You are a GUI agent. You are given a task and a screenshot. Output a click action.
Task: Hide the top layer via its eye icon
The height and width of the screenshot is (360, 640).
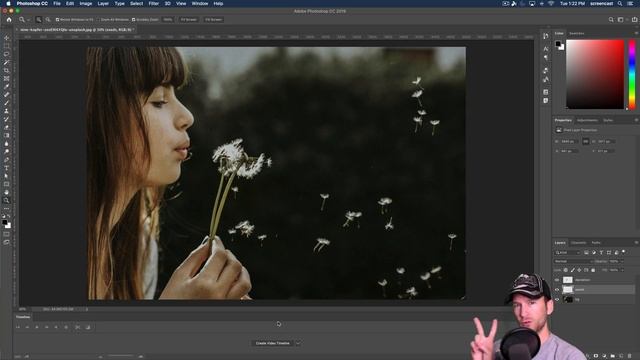557,280
